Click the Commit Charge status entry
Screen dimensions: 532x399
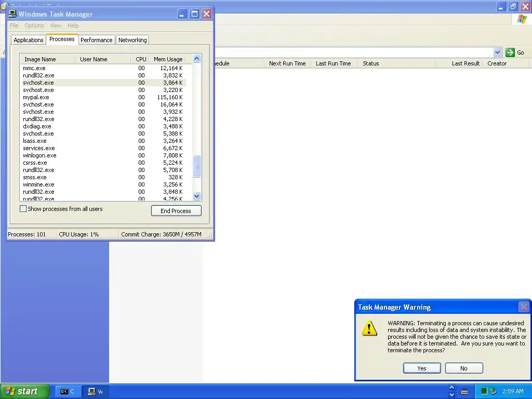pos(161,234)
